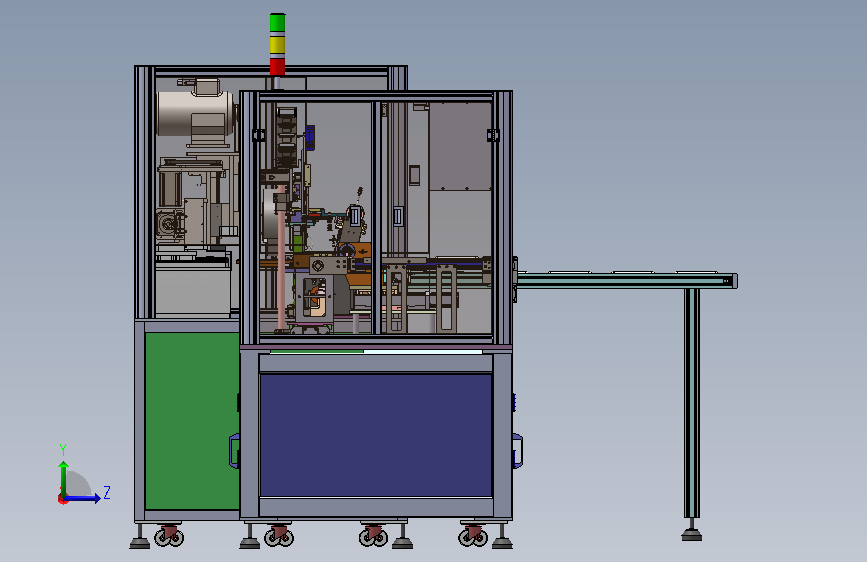Select the dark blue front cabinet panel
This screenshot has width=867, height=562.
click(x=375, y=435)
